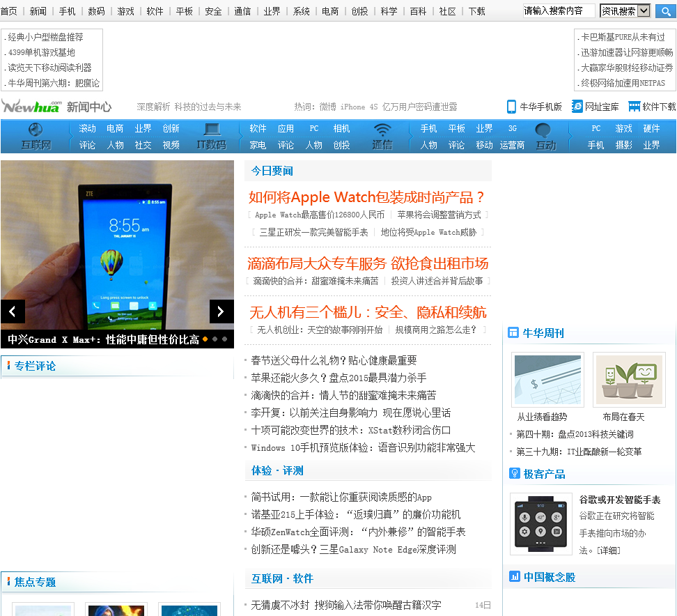
Task: Open 游戏 in top menu
Action: (125, 11)
